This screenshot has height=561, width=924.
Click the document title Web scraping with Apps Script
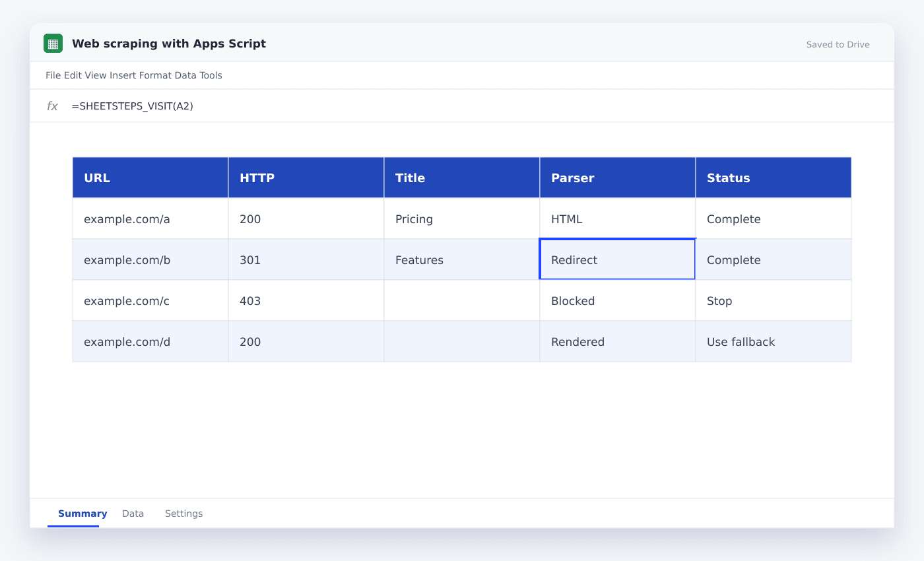[x=169, y=44]
